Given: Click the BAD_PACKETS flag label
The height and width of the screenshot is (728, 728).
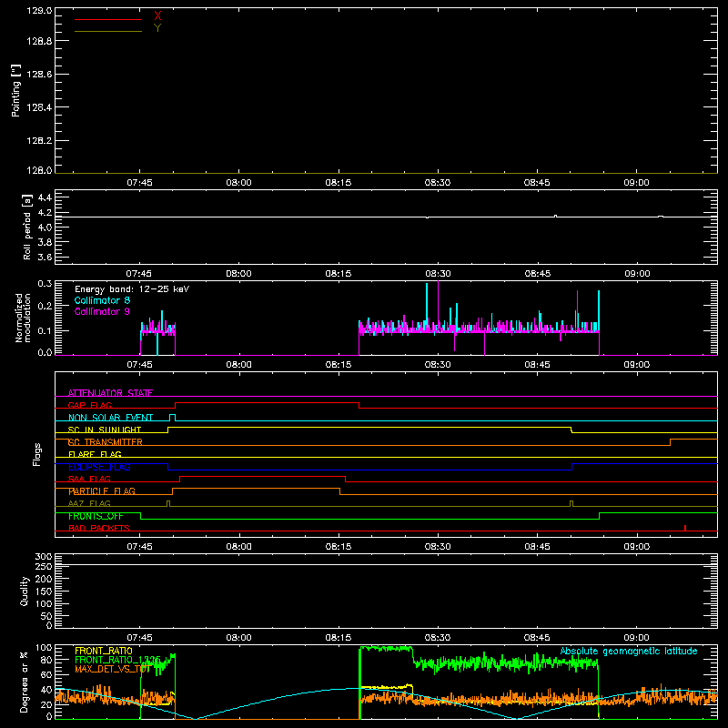Looking at the screenshot, I should pyautogui.click(x=99, y=528).
